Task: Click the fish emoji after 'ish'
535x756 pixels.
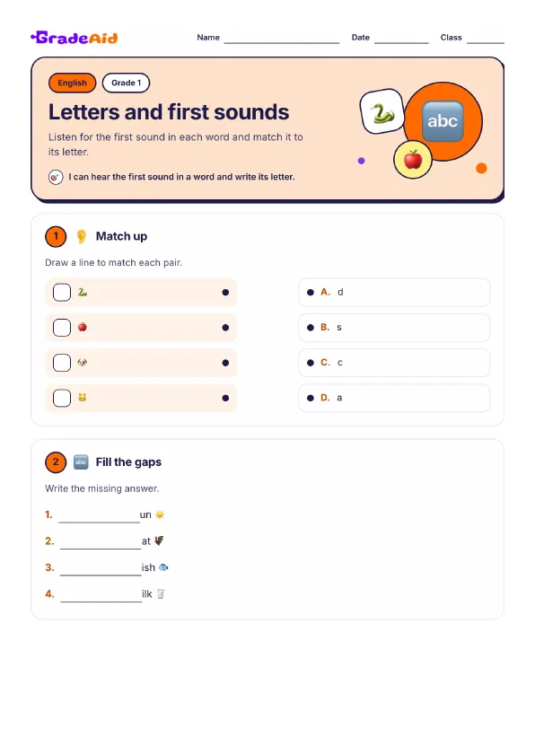Action: click(x=163, y=567)
